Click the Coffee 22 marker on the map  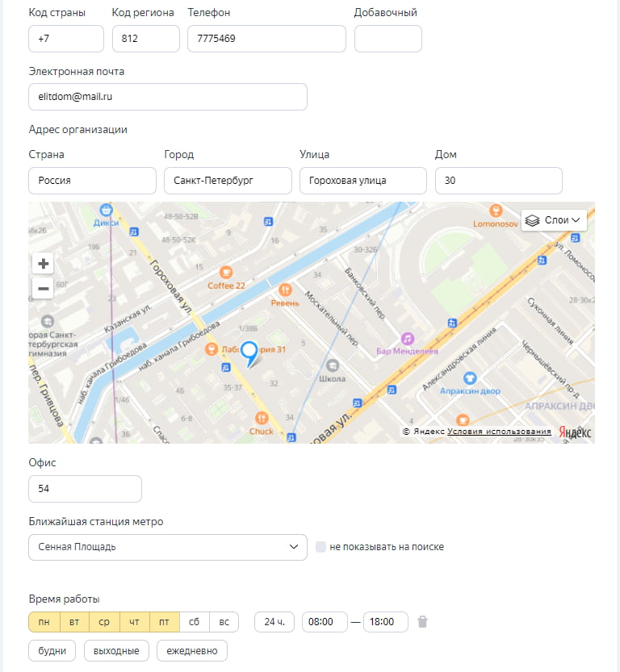[226, 272]
